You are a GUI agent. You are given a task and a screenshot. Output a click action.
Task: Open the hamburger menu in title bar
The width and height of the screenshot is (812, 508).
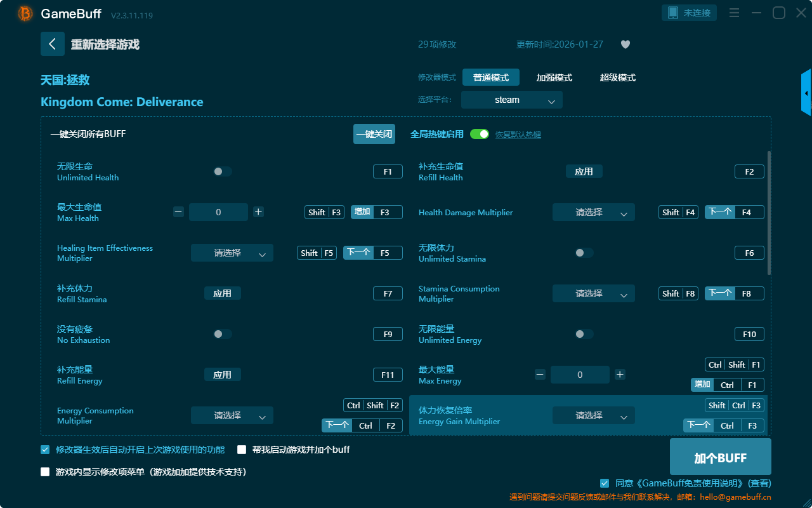pyautogui.click(x=734, y=13)
